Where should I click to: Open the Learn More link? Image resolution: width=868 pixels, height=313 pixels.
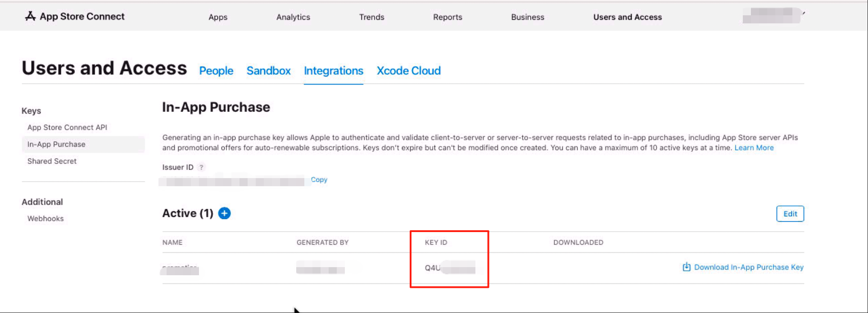[x=754, y=148]
